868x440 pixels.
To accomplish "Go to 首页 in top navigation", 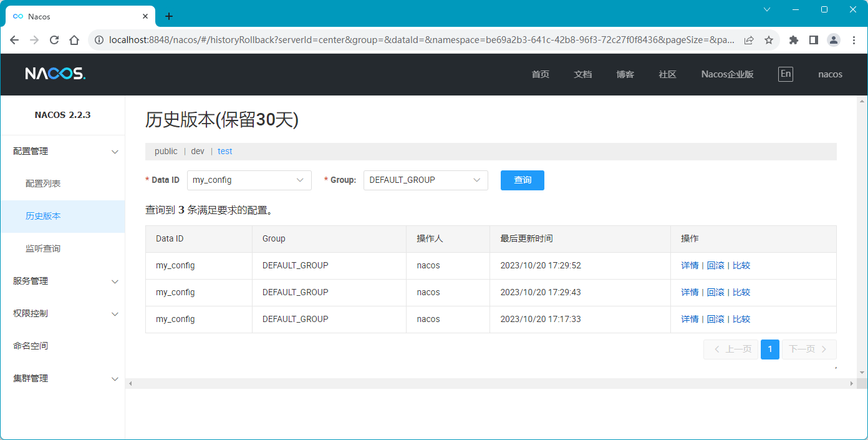I will click(540, 74).
